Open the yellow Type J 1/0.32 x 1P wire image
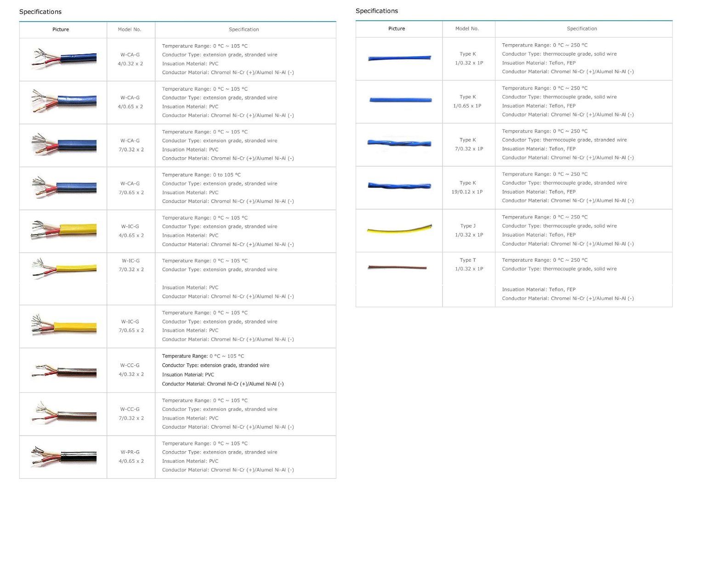The width and height of the screenshot is (728, 563). 399,229
